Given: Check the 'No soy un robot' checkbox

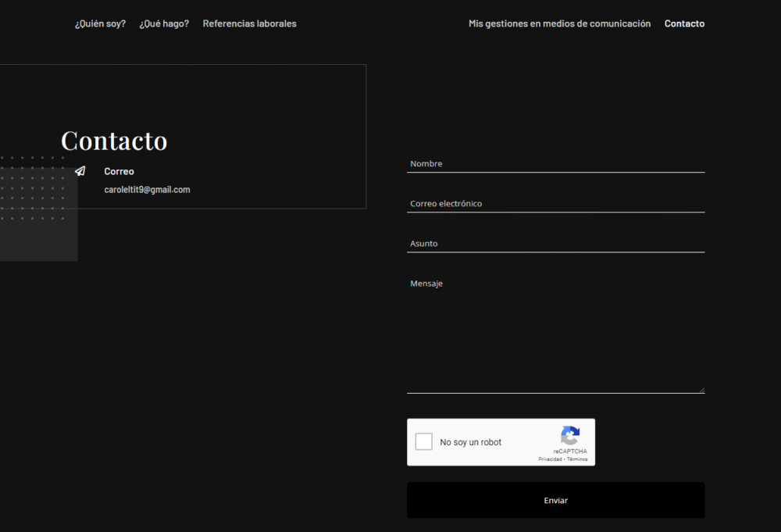Looking at the screenshot, I should click(424, 442).
